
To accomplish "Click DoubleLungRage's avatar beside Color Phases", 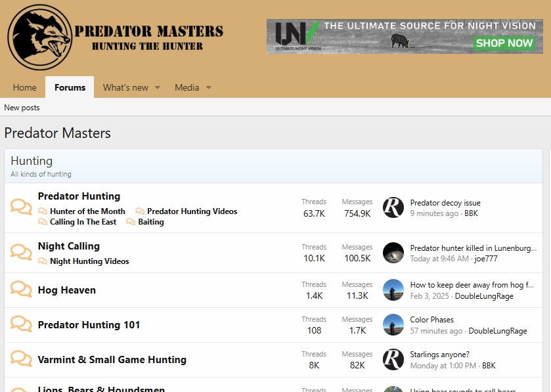I will [393, 324].
